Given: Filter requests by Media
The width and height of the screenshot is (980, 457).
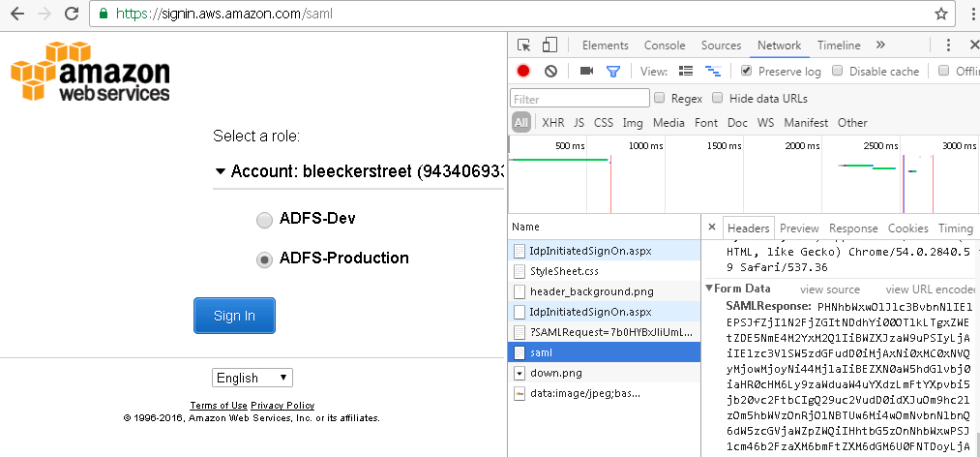Looking at the screenshot, I should (668, 123).
